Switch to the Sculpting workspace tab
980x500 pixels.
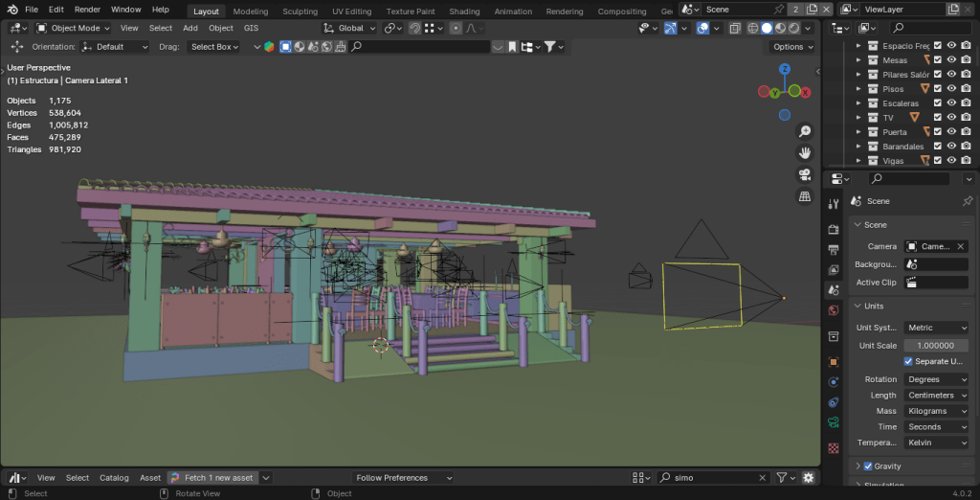coord(300,11)
